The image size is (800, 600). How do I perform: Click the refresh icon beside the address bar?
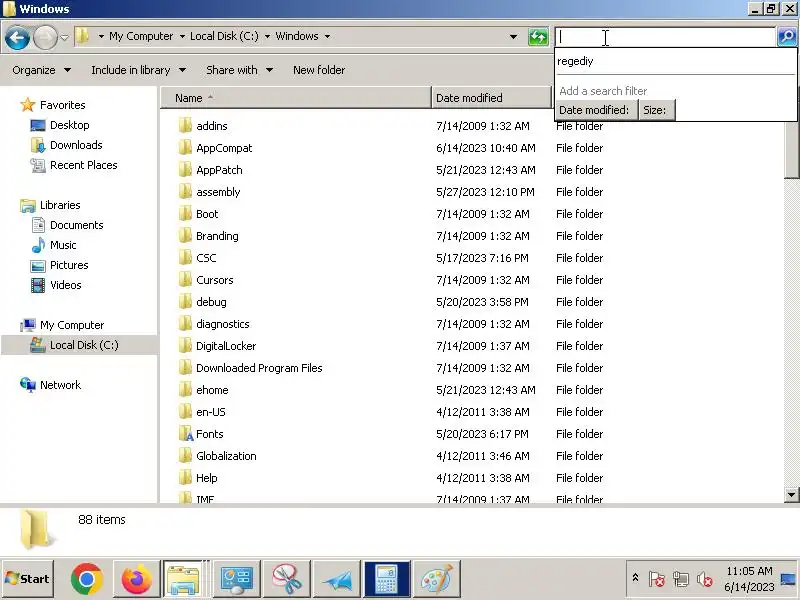[538, 37]
